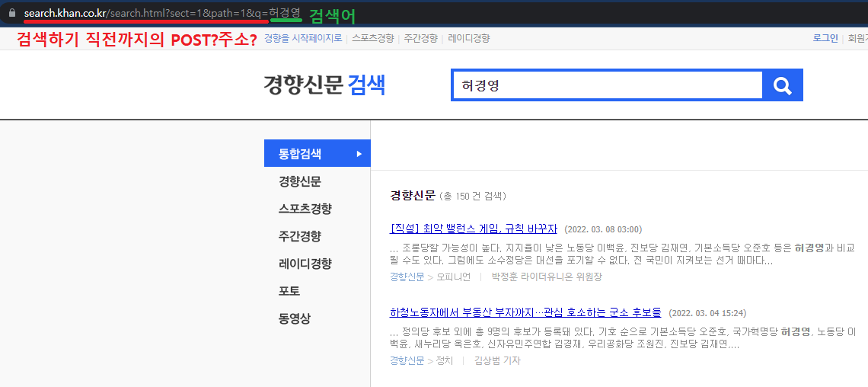This screenshot has width=868, height=387.
Task: Click author 박정훈 라이더유니온 위원장
Action: 547,277
